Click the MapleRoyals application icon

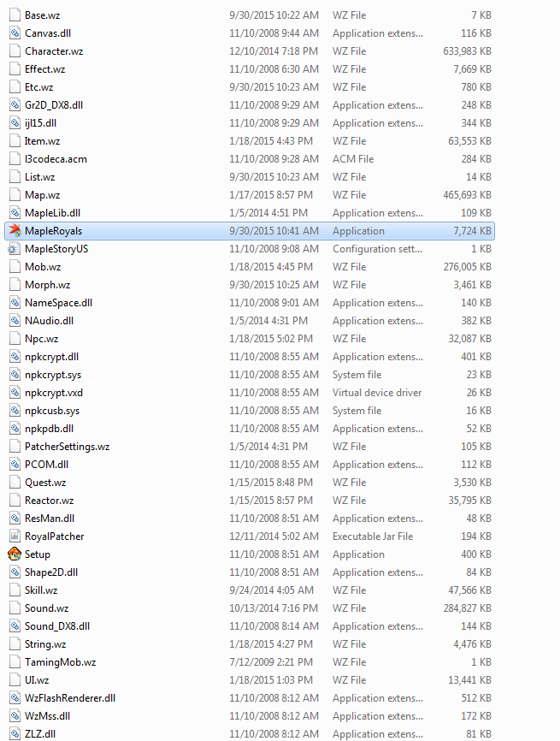[15, 231]
